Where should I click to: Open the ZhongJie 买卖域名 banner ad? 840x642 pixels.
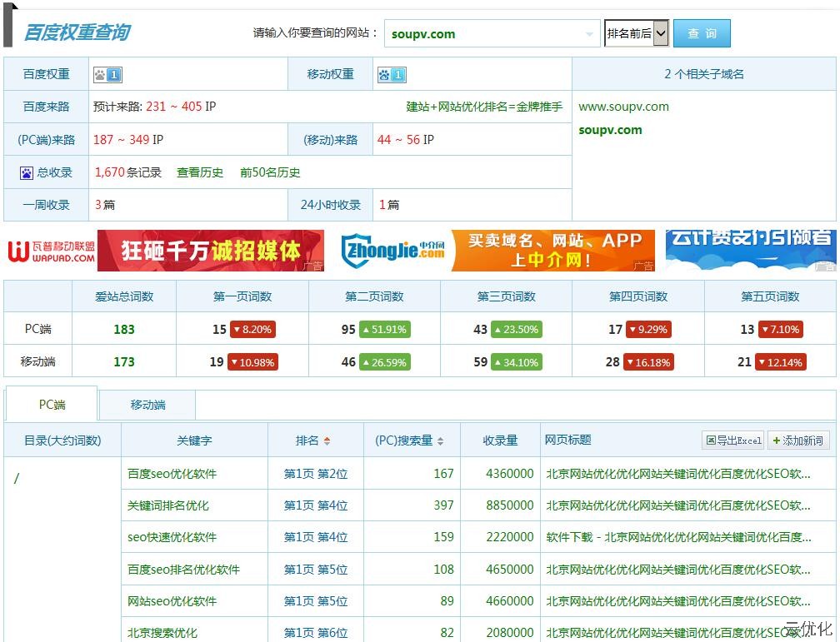click(x=497, y=251)
